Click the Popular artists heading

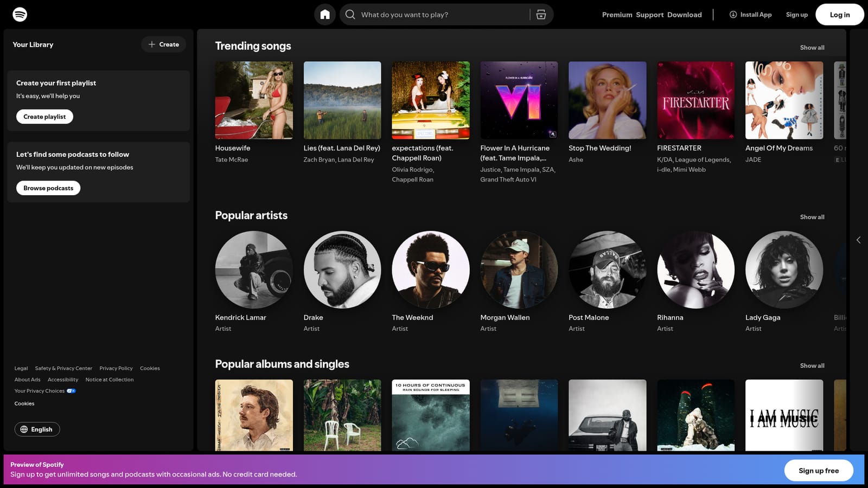click(251, 215)
